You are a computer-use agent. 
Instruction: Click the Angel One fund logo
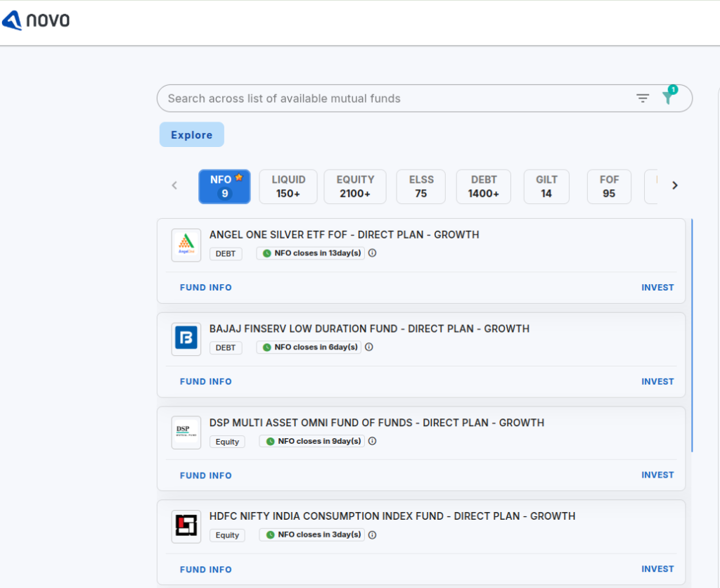click(x=186, y=245)
